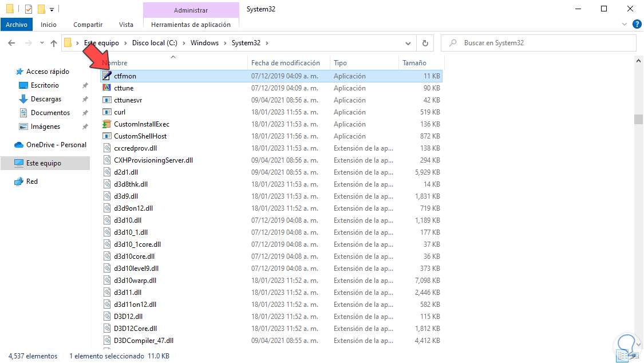Screen dimensions: 644x363
Task: Click scrollbar up arrow of file list
Action: coord(638,61)
